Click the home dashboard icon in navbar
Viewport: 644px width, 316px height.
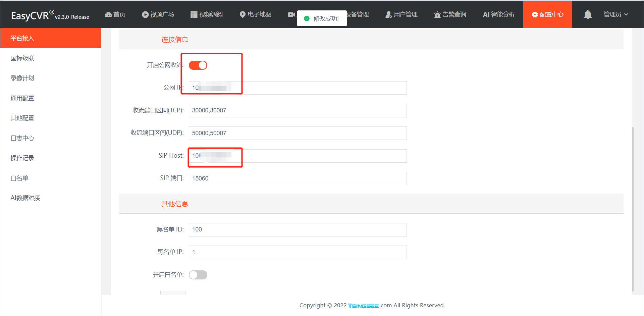coord(108,15)
